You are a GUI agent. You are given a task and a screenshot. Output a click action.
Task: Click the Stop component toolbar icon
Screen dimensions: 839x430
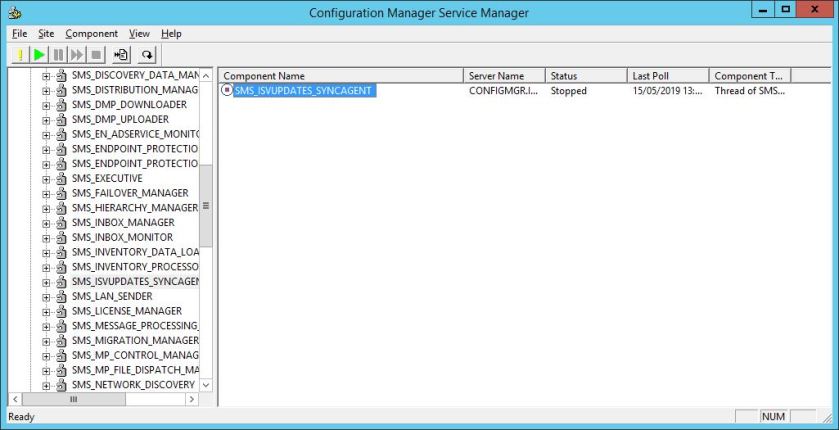96,55
